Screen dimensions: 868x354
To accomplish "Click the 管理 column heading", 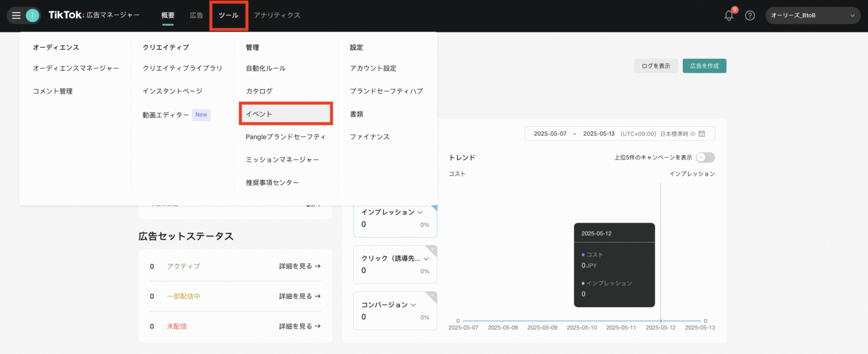I will pyautogui.click(x=252, y=47).
